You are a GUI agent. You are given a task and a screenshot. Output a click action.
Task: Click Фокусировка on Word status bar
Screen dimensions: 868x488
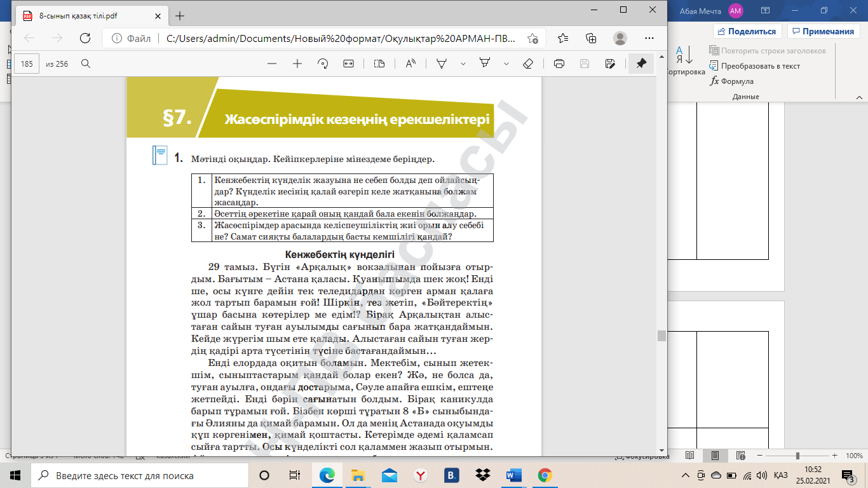[642, 456]
